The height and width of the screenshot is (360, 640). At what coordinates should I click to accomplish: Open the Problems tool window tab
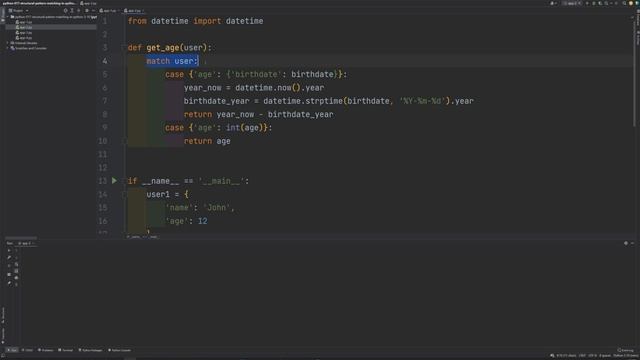46,350
